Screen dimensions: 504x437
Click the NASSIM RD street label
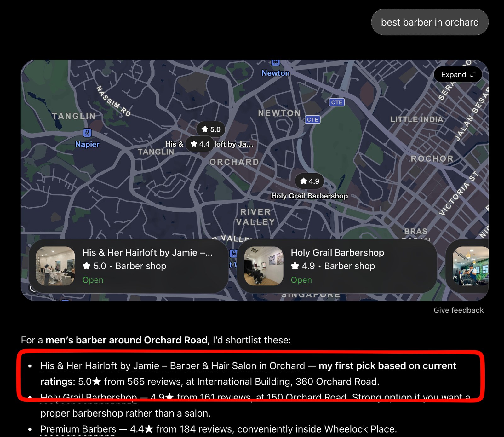(x=113, y=101)
